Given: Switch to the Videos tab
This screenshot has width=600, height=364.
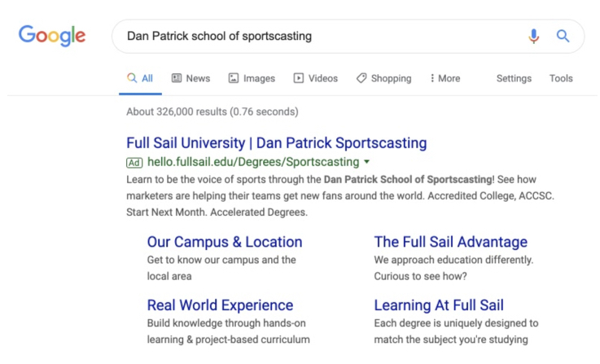Looking at the screenshot, I should pyautogui.click(x=316, y=78).
